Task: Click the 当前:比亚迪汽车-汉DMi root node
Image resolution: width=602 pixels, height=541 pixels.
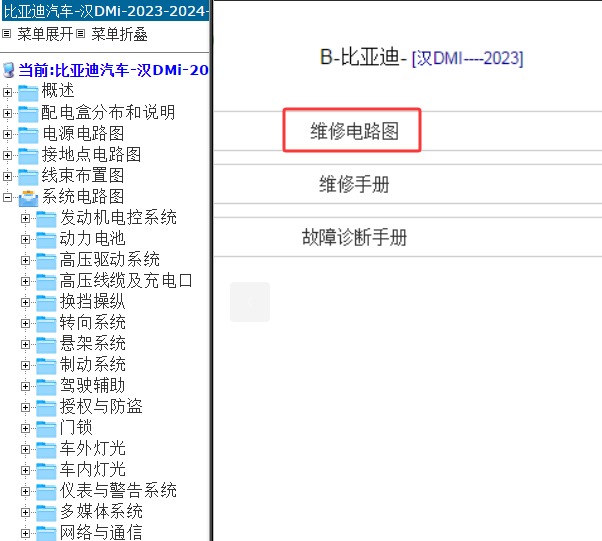Action: coord(113,70)
